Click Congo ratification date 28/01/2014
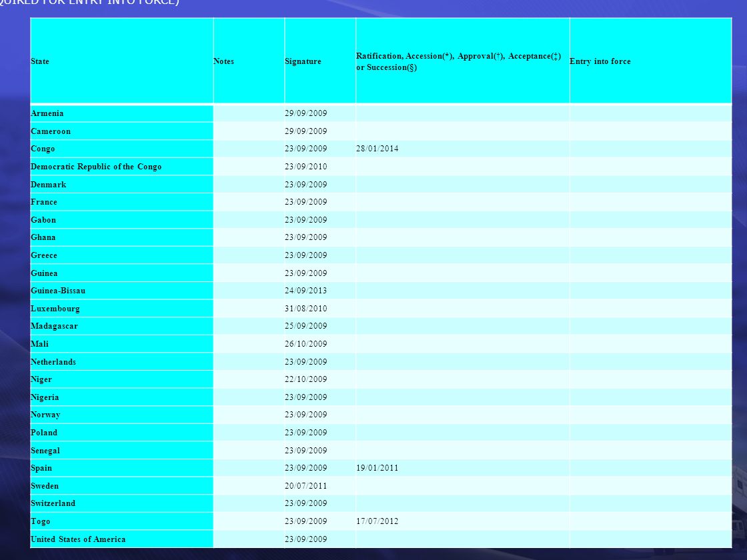This screenshot has width=747, height=560. tap(378, 149)
